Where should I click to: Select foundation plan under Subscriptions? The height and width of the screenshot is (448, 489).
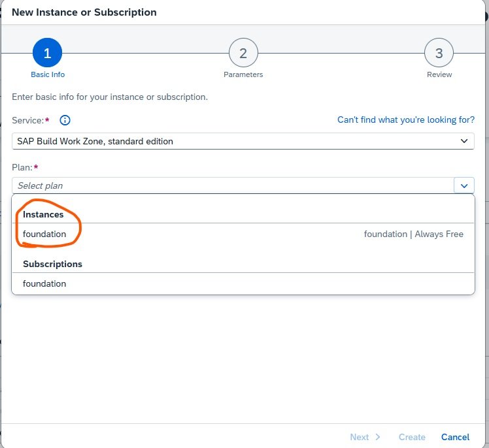point(44,283)
